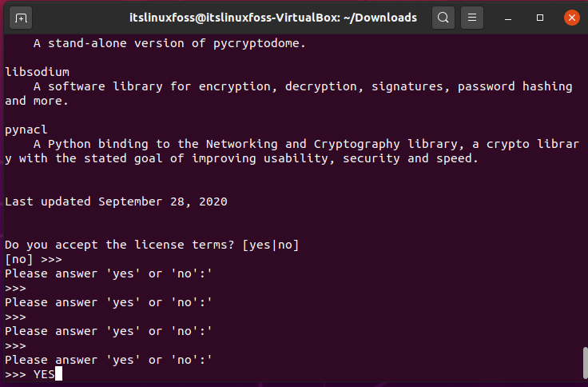Screen dimensions: 588x387
Task: Click the first "Please answer 'yes' or 'no'" line
Action: [109, 273]
